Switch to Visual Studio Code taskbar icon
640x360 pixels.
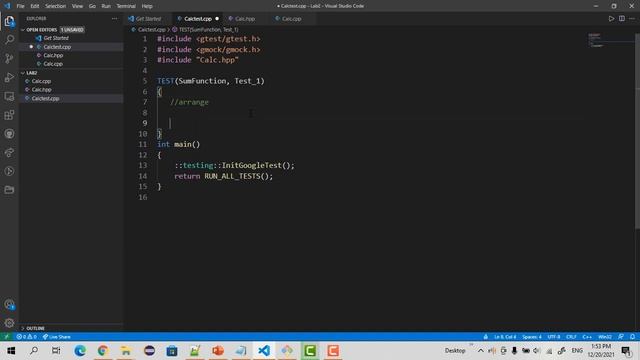264,351
